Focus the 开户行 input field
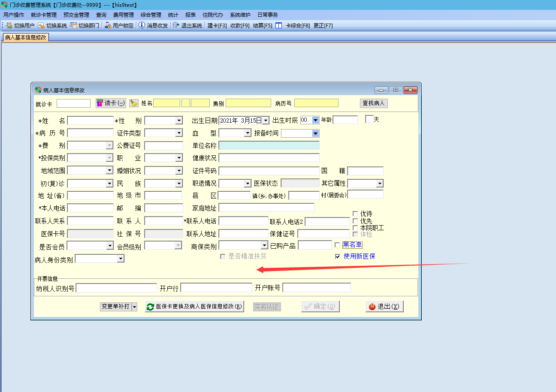The width and height of the screenshot is (556, 392). [216, 288]
